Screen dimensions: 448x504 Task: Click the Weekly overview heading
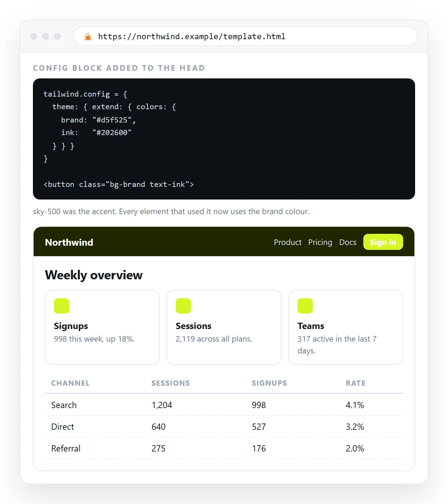(94, 275)
